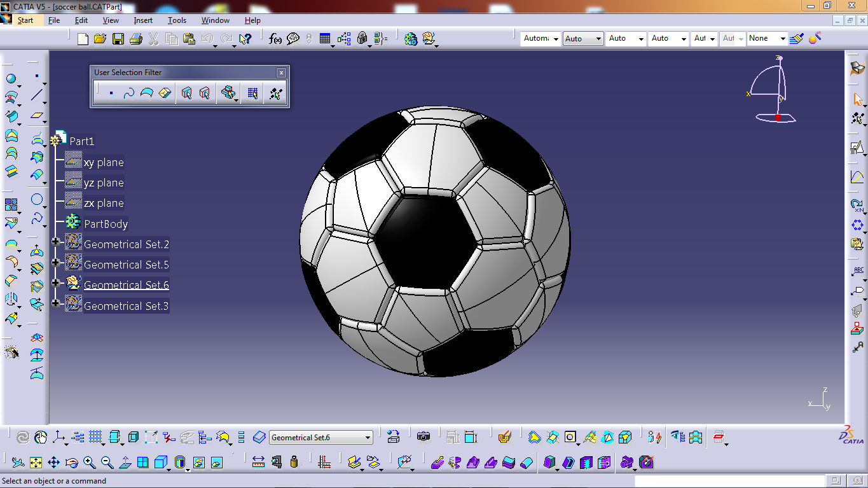This screenshot has width=868, height=488.
Task: Click the Painter brush icon
Action: (x=796, y=39)
